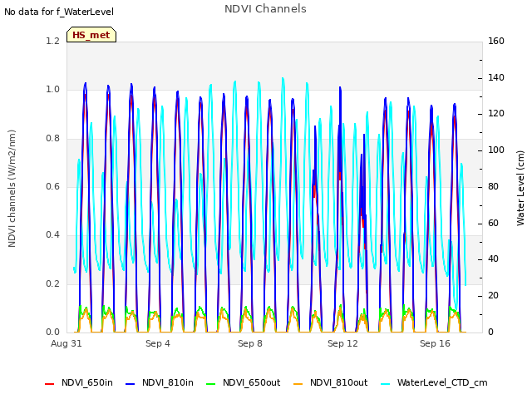Click the 'No data for f_WaterLevel' message
The width and height of the screenshot is (532, 399).
(x=59, y=12)
